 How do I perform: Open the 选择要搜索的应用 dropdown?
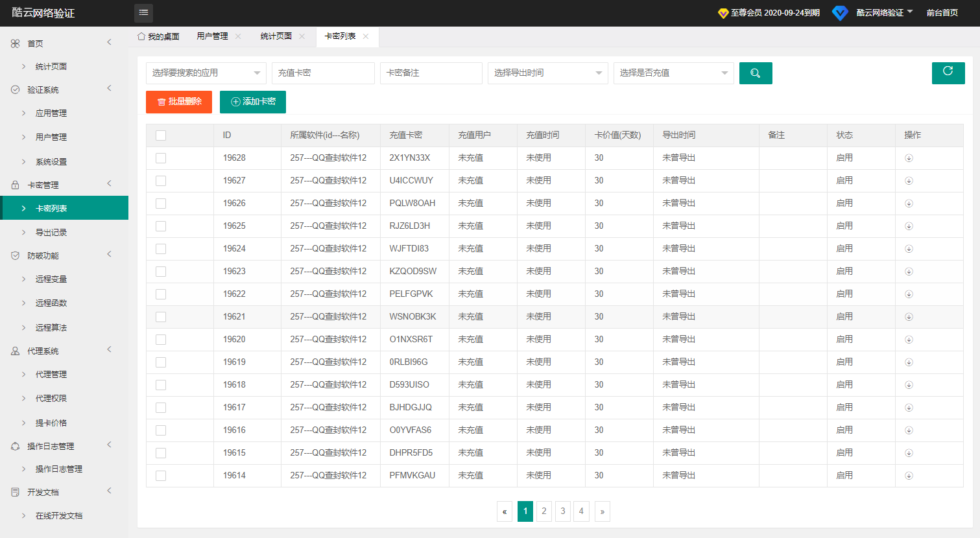click(x=206, y=73)
